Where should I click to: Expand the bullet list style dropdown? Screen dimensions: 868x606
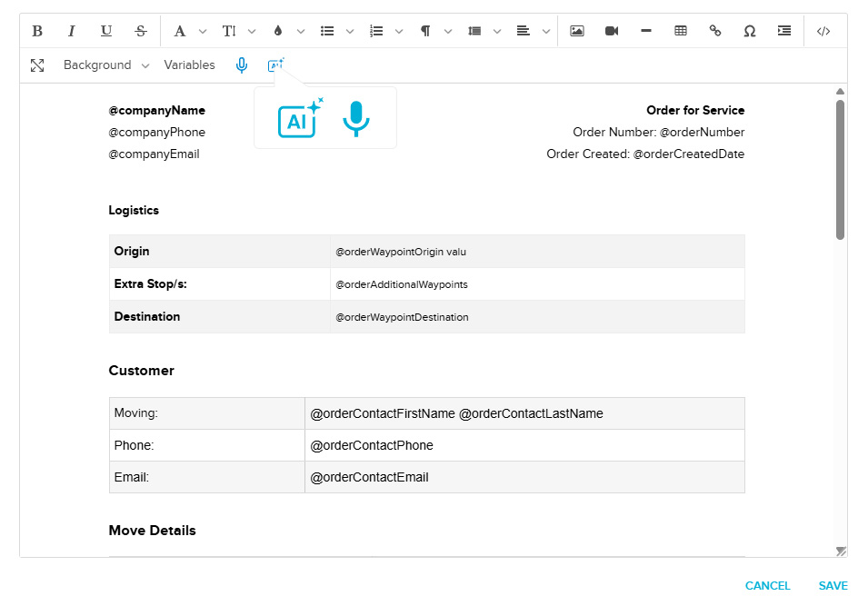click(x=350, y=32)
